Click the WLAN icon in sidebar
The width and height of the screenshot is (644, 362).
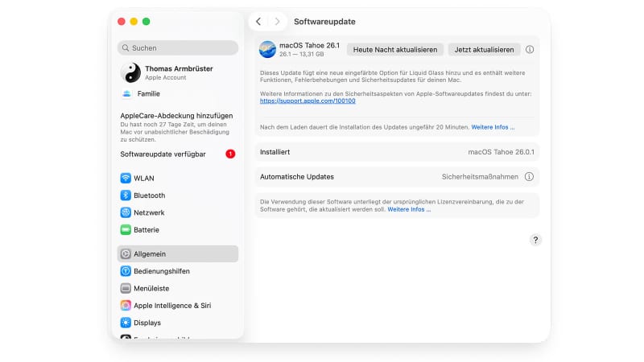click(126, 179)
